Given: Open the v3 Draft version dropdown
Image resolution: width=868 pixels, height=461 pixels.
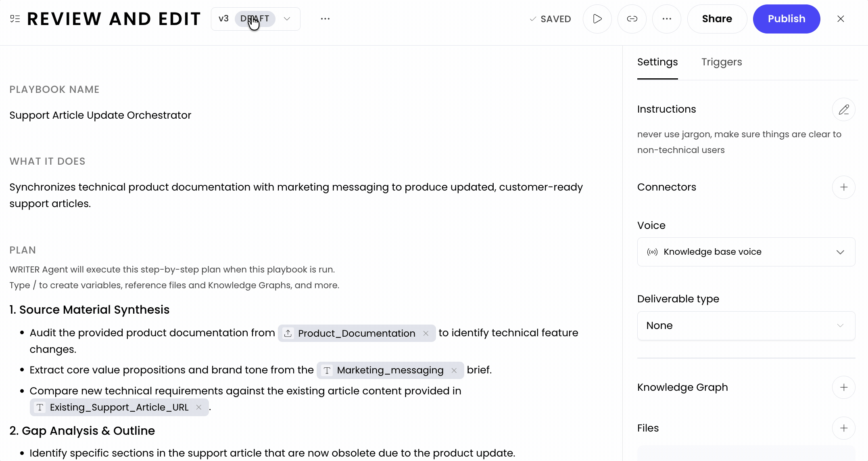Looking at the screenshot, I should pos(287,19).
